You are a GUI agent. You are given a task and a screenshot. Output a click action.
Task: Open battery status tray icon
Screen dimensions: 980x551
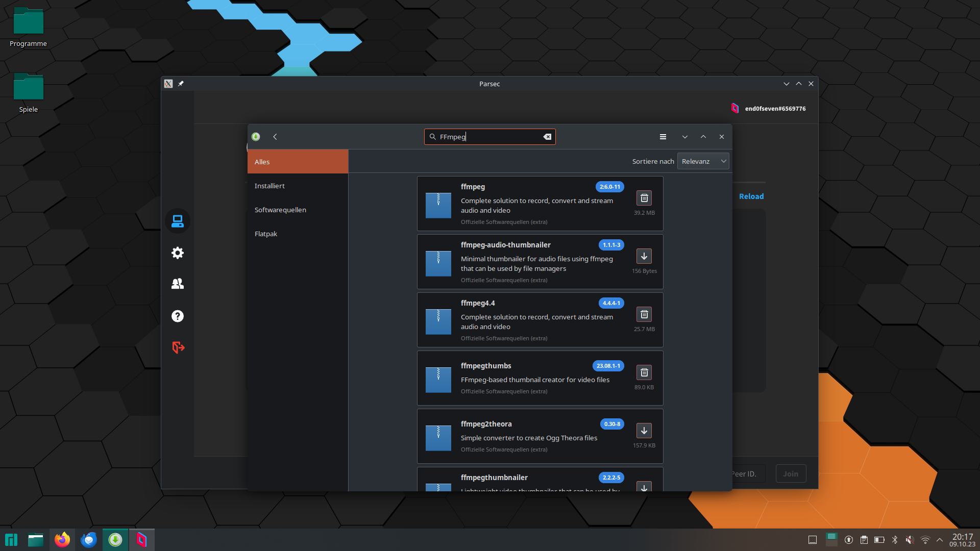[x=879, y=540]
